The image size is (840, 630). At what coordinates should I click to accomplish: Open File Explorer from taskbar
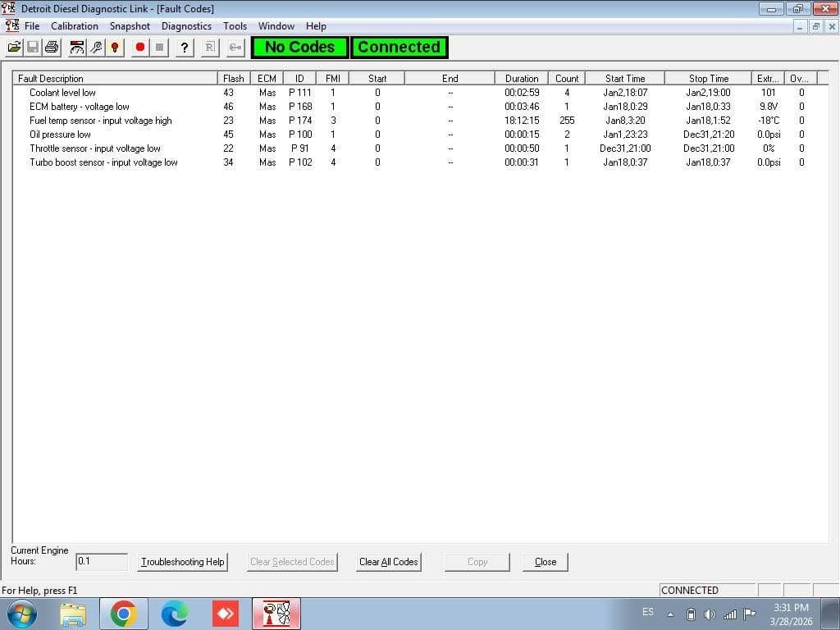(73, 614)
